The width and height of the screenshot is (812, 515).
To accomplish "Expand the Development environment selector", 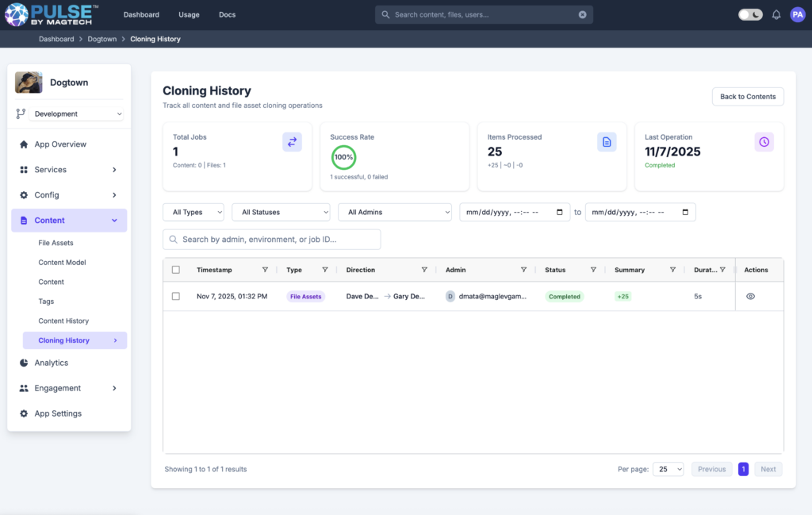I will pyautogui.click(x=78, y=114).
